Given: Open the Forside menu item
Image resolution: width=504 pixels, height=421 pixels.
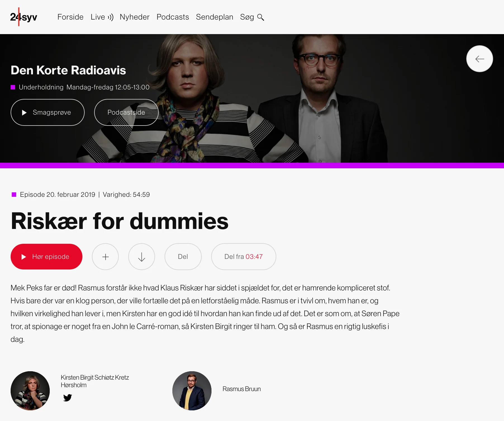Looking at the screenshot, I should pos(70,17).
